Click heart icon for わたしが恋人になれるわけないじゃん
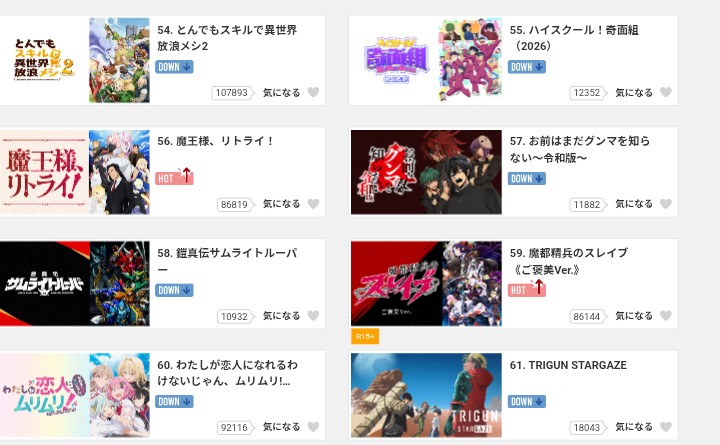The height and width of the screenshot is (445, 720). [313, 427]
